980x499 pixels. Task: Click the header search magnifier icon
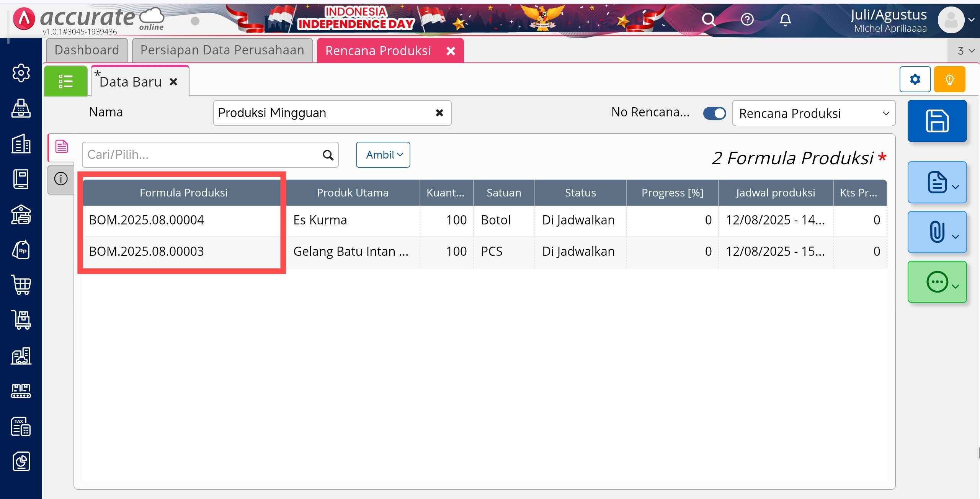709,19
